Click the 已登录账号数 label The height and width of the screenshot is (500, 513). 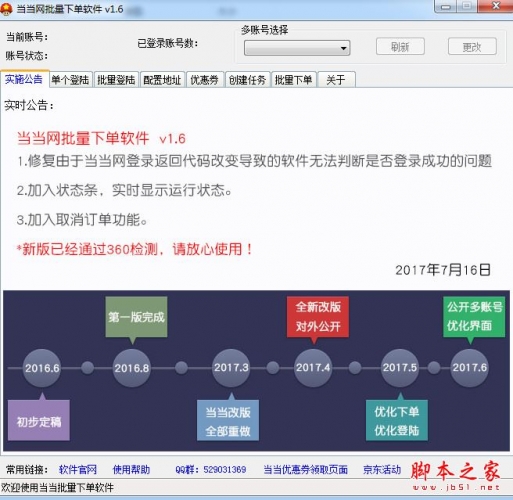[168, 43]
